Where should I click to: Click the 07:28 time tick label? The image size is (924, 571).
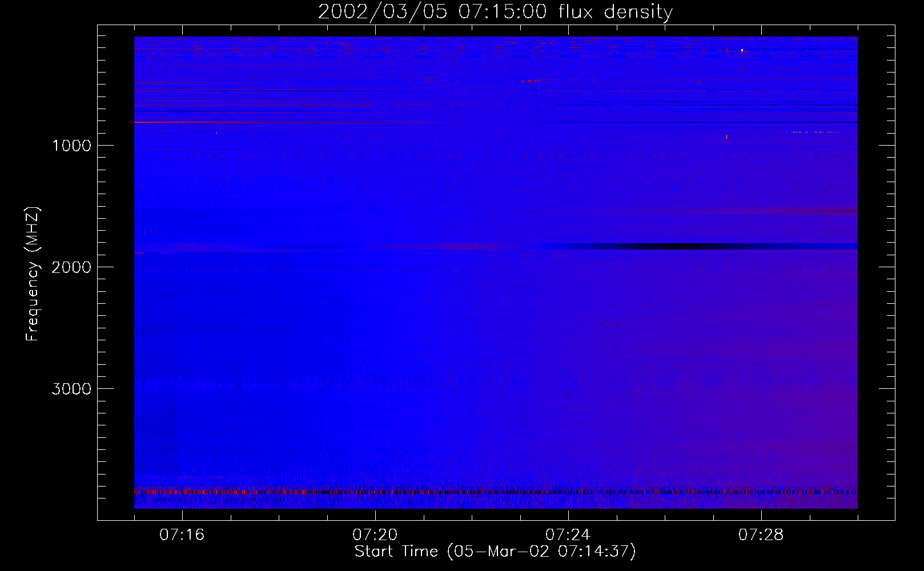point(761,534)
